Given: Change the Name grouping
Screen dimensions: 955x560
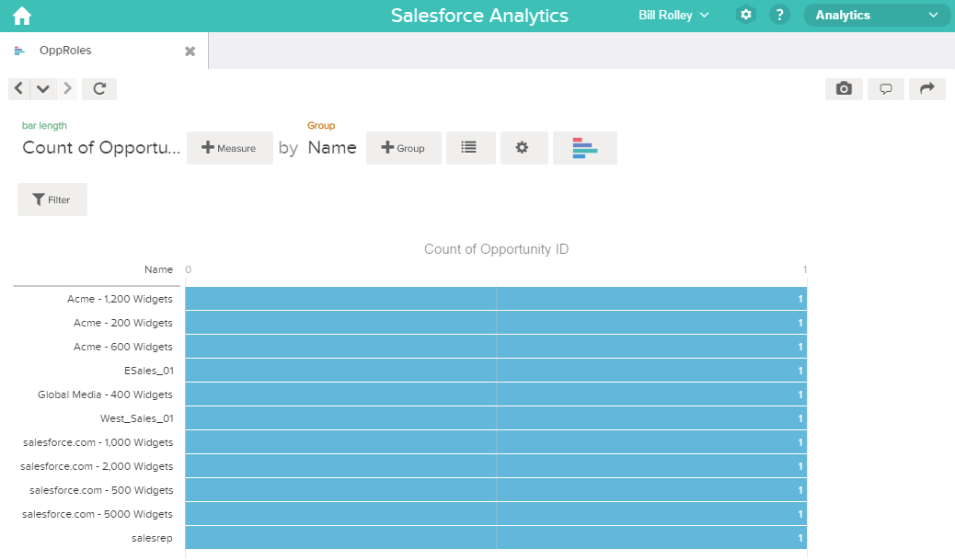Looking at the screenshot, I should 332,148.
